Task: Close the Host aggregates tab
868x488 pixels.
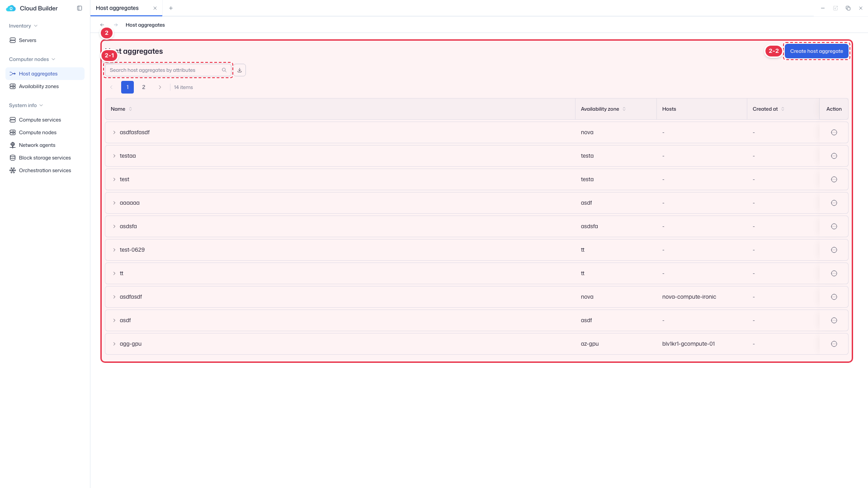Action: (155, 8)
